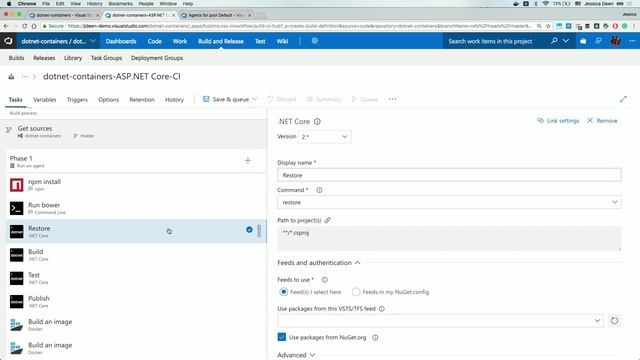Grab the Restore task drag handle
Image resolution: width=640 pixels, height=360 pixels.
(x=259, y=231)
